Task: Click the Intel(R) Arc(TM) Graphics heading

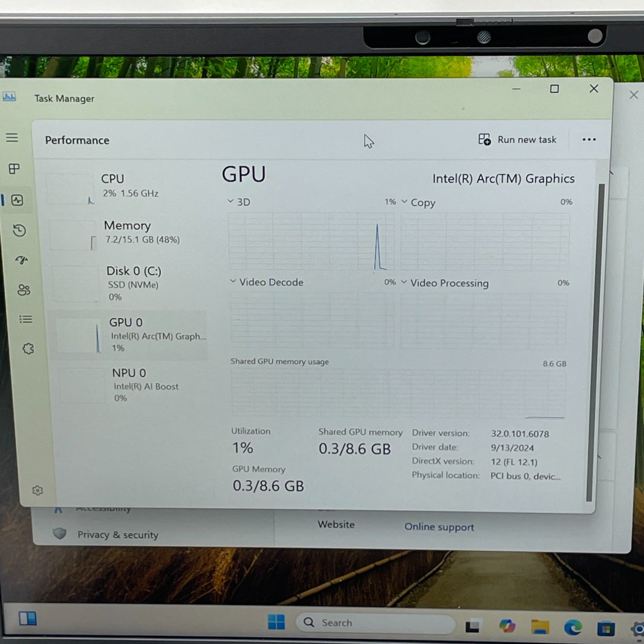Action: pos(504,179)
